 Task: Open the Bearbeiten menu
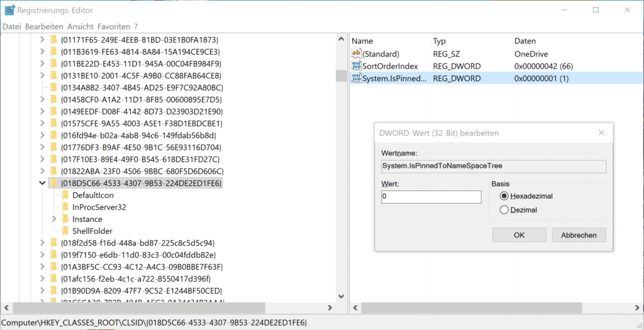pos(45,26)
